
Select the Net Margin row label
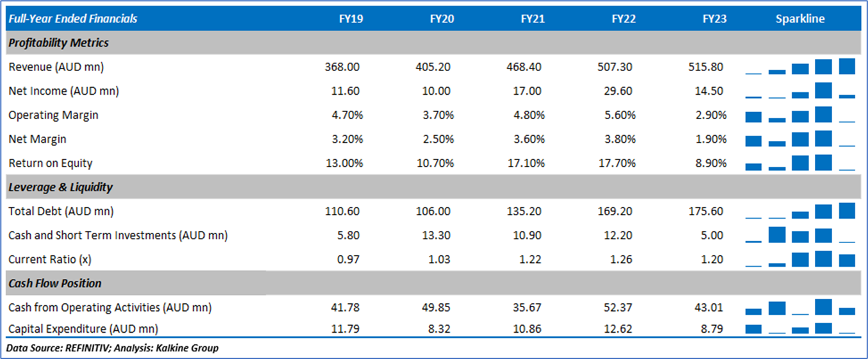click(37, 139)
